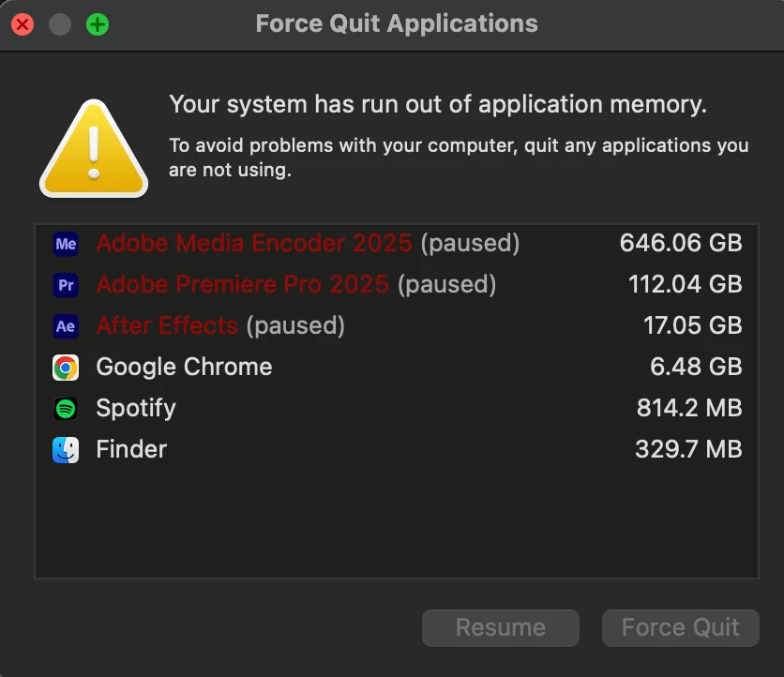Select the Spotify name in the list

point(135,408)
